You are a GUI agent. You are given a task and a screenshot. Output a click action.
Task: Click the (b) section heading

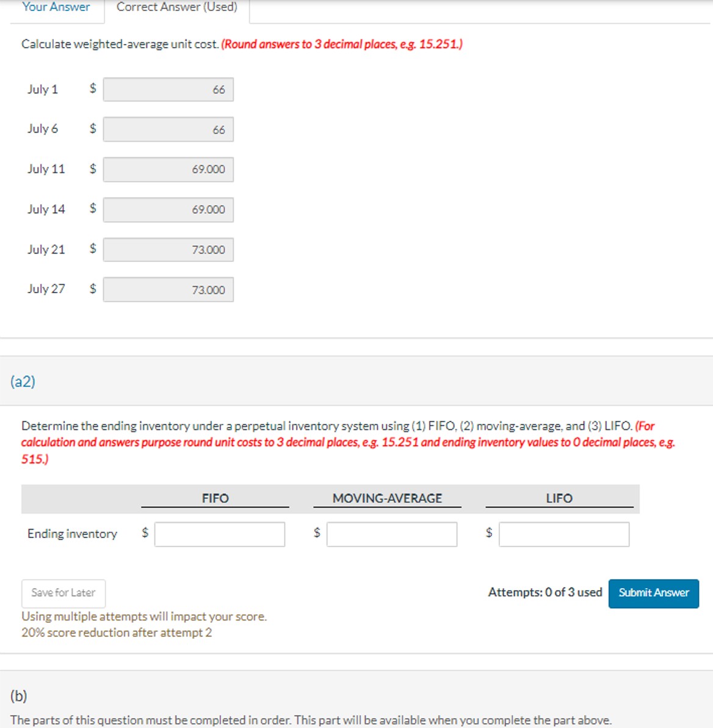click(19, 696)
